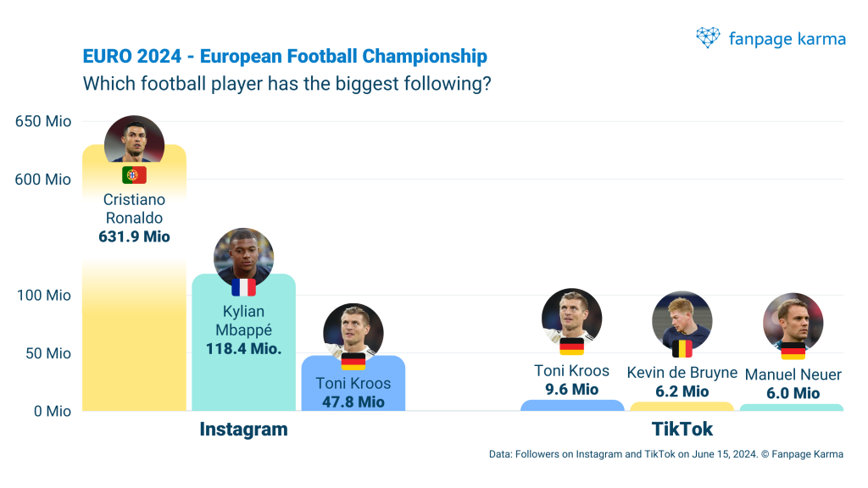Click the TikTok category label
Screen dimensions: 868x488
pyautogui.click(x=682, y=430)
